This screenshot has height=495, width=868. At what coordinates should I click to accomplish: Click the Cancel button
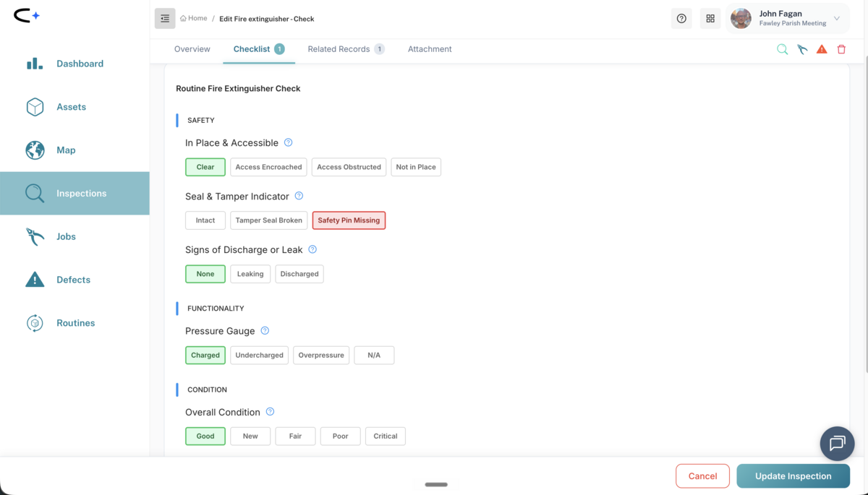tap(702, 476)
